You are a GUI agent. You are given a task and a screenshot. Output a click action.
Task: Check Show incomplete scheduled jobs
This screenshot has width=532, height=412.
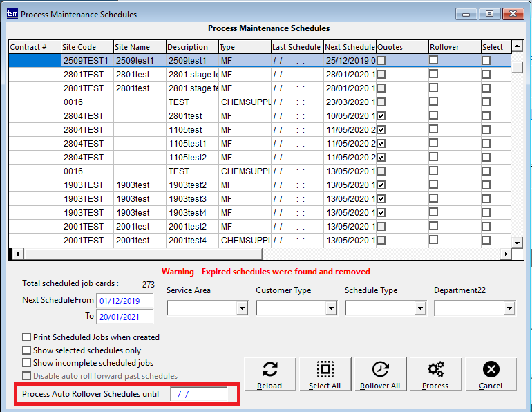click(x=27, y=363)
